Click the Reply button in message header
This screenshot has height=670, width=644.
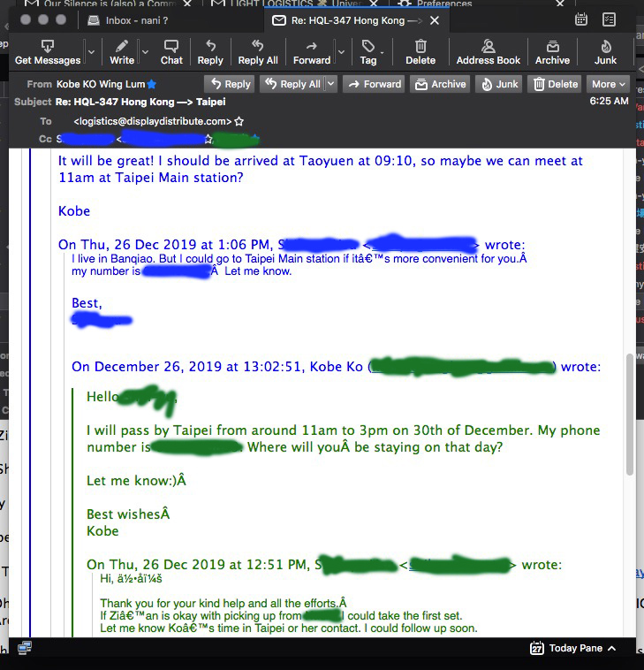click(x=229, y=84)
